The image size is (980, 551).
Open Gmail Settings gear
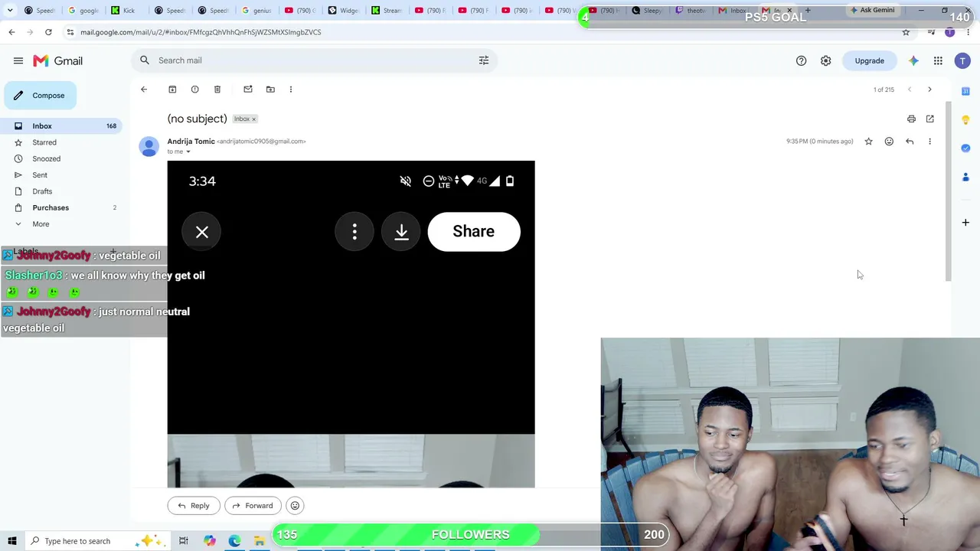point(825,60)
